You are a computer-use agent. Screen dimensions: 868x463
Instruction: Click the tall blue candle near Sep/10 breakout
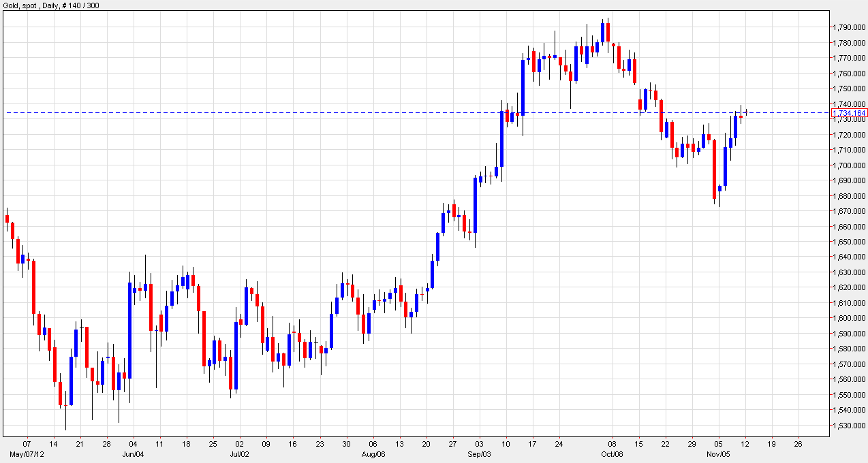(x=522, y=89)
